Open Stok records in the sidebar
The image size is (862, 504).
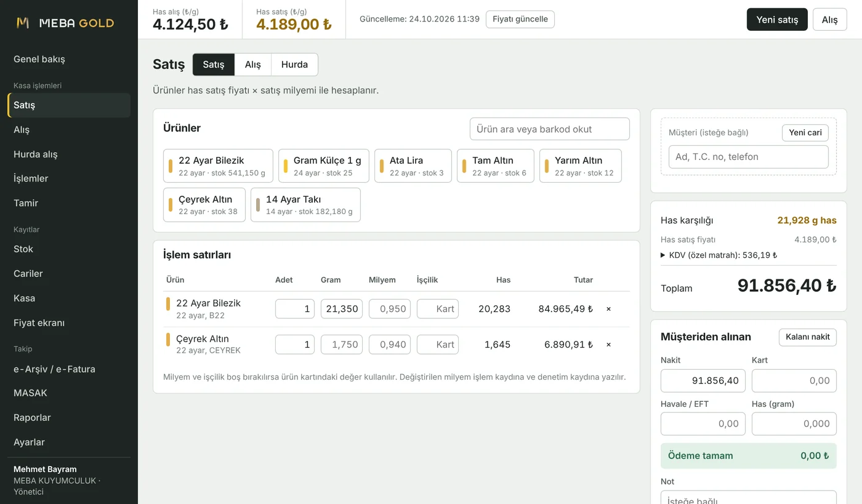pyautogui.click(x=69, y=249)
